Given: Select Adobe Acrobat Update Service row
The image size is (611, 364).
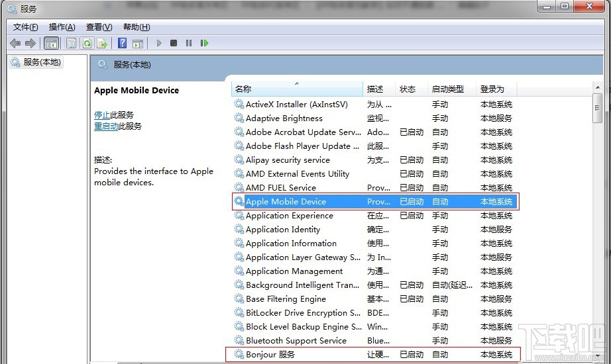Looking at the screenshot, I should pyautogui.click(x=375, y=132).
